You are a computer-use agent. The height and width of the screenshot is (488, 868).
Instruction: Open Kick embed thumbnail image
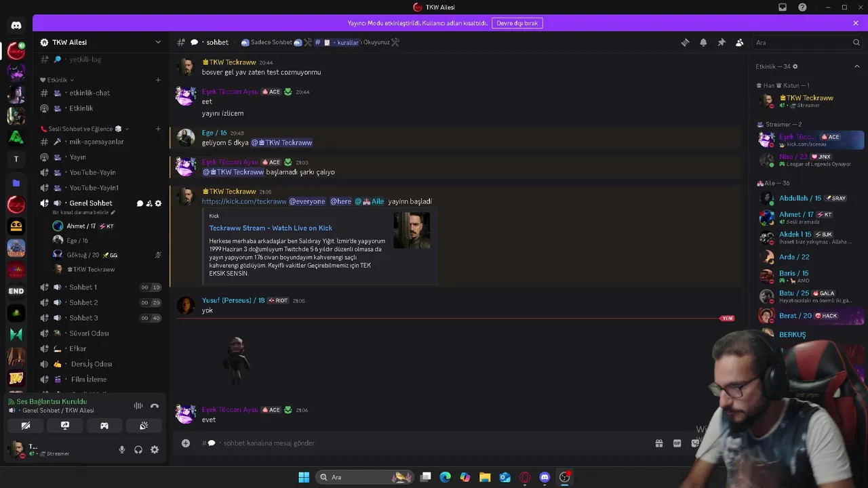tap(412, 230)
